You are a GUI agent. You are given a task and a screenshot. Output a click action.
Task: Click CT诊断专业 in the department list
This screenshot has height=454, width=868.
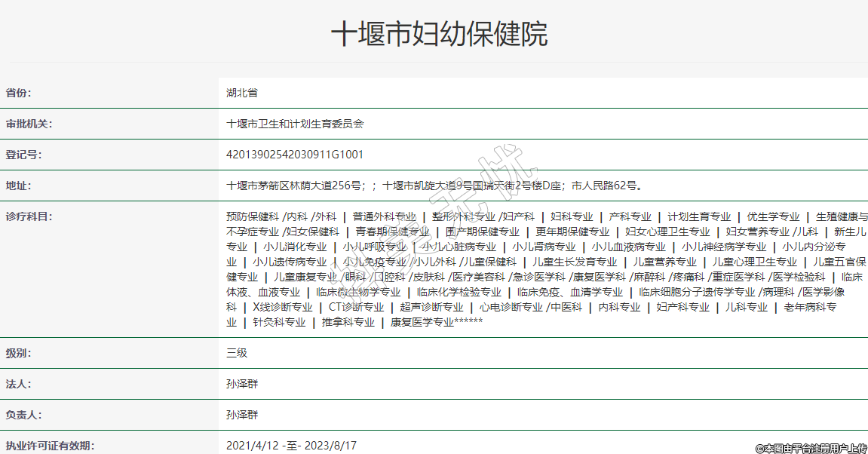[x=356, y=307]
